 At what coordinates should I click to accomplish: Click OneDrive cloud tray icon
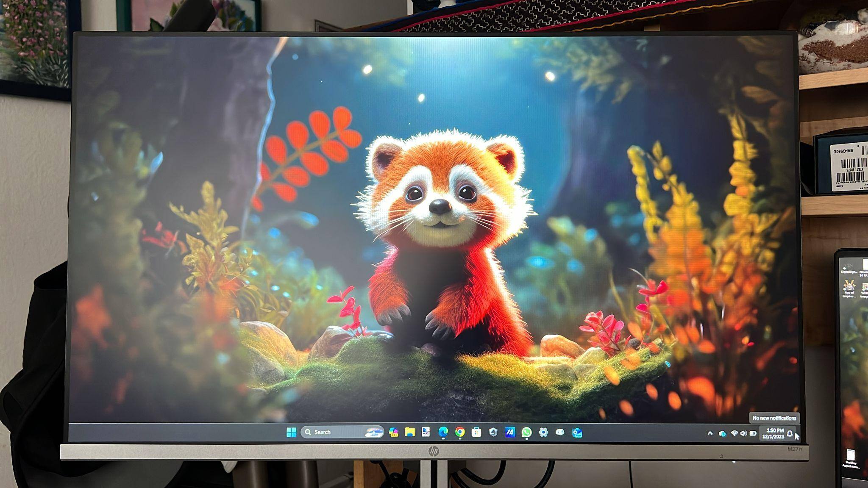click(x=722, y=434)
